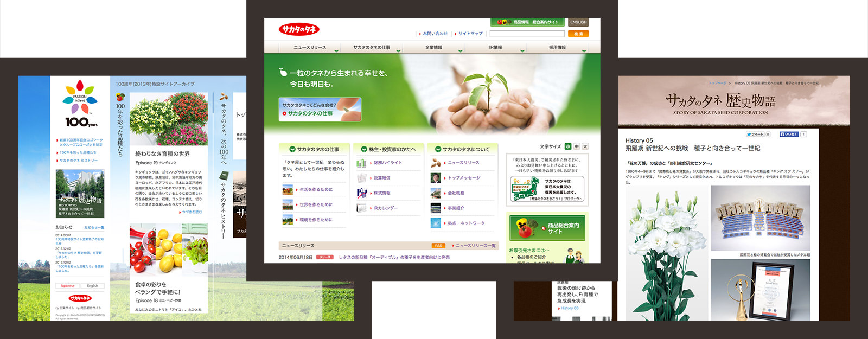Expand the 採用情報 navigation dropdown
This screenshot has height=339, width=868.
[x=584, y=50]
